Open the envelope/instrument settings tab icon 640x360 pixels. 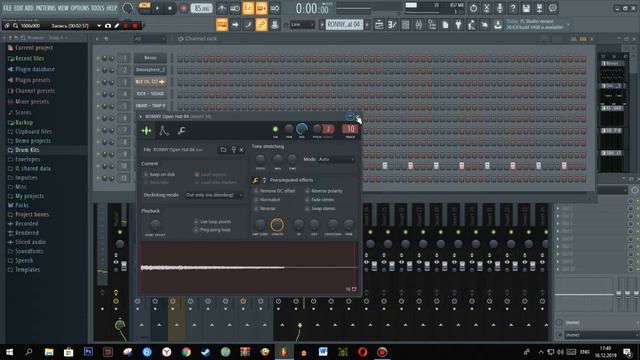(x=164, y=131)
